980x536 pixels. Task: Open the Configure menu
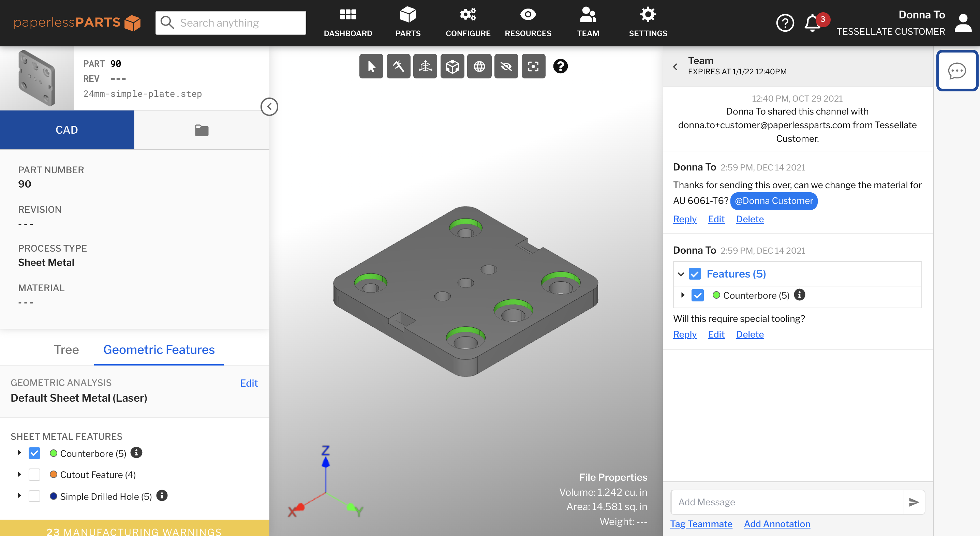pos(468,23)
